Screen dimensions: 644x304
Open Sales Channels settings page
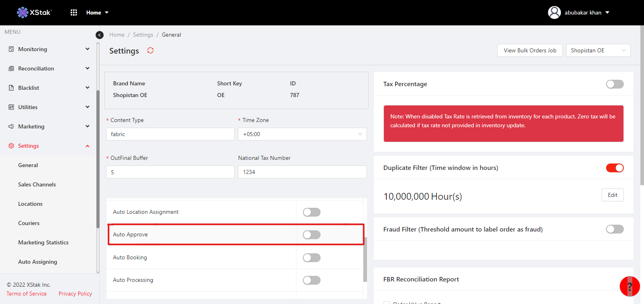point(37,184)
